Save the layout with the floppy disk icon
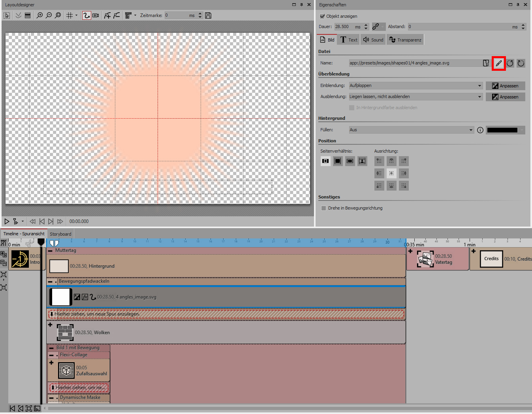The width and height of the screenshot is (532, 414). click(x=208, y=15)
